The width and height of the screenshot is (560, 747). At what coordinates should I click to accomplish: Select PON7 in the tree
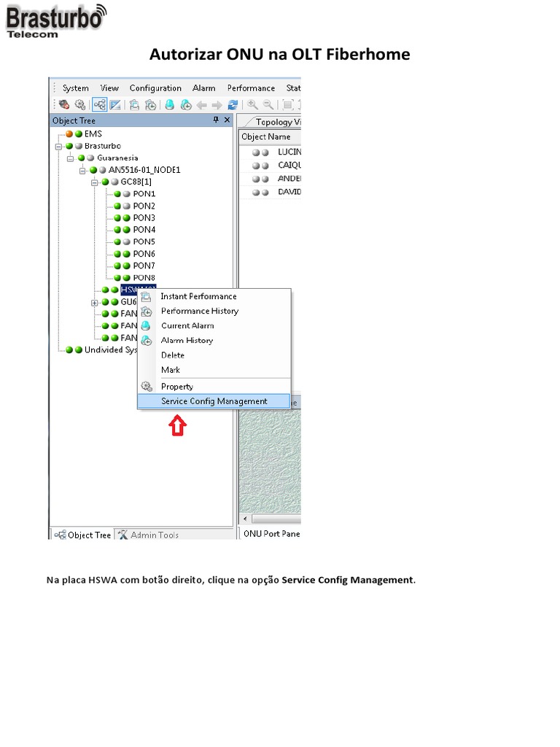click(144, 266)
